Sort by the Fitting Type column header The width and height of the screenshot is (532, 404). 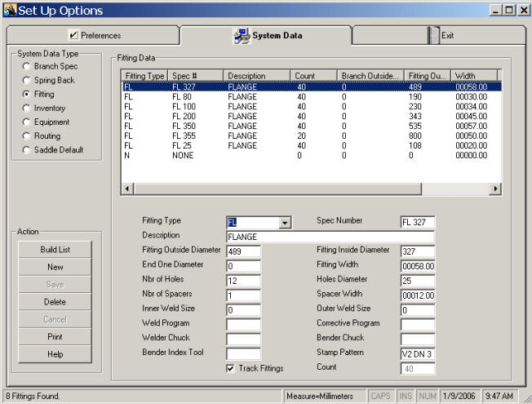[144, 76]
